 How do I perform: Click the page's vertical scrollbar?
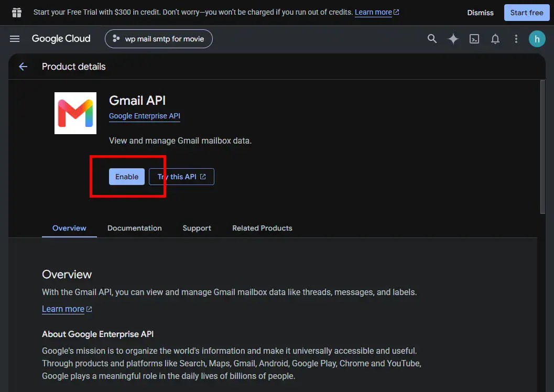click(542, 147)
